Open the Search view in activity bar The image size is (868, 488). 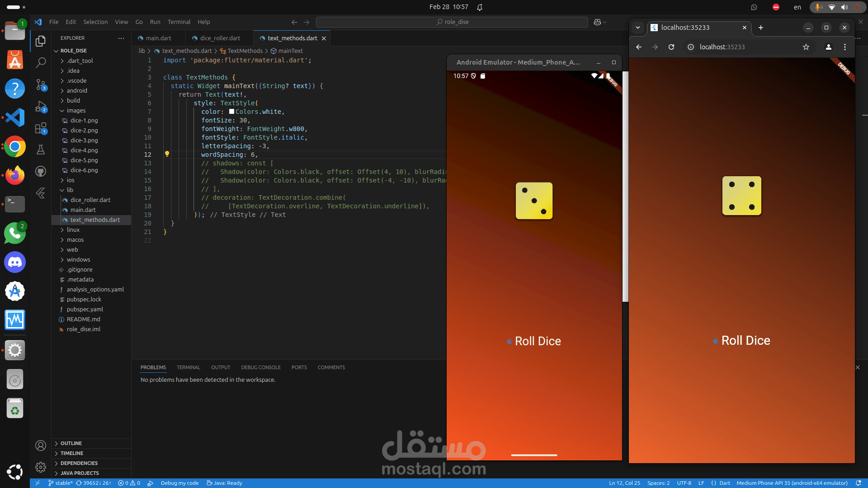[x=41, y=62]
